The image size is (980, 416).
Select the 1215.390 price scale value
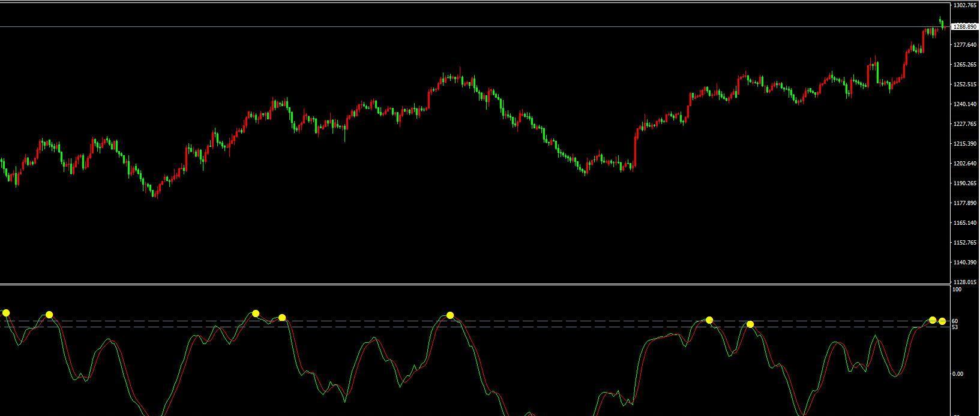click(x=965, y=144)
